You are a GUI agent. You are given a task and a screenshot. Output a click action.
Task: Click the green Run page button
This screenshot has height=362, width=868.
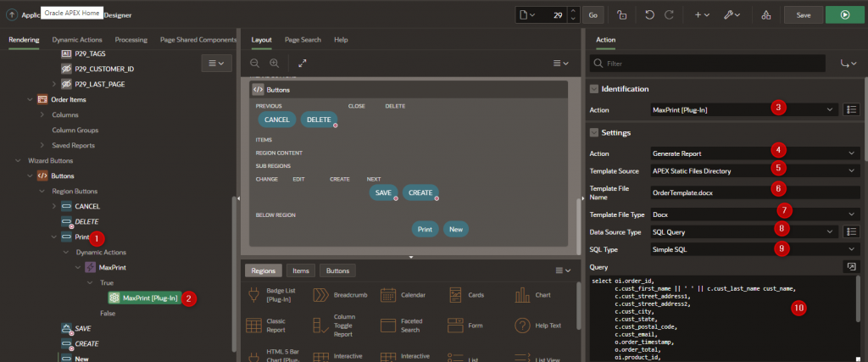843,14
